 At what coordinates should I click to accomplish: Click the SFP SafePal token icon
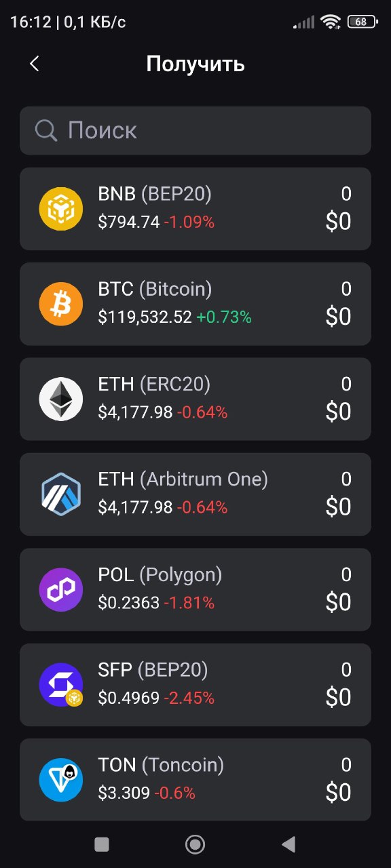coord(61,684)
